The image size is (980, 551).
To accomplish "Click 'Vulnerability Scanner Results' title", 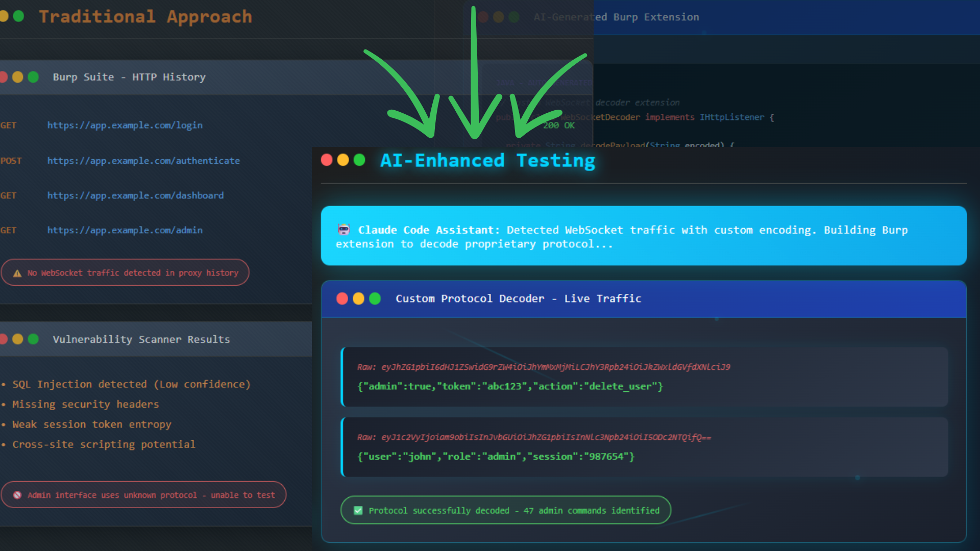I will 141,339.
